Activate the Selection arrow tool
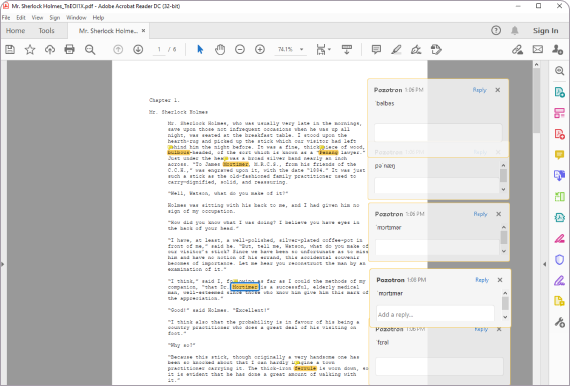The width and height of the screenshot is (570, 386). pyautogui.click(x=200, y=49)
